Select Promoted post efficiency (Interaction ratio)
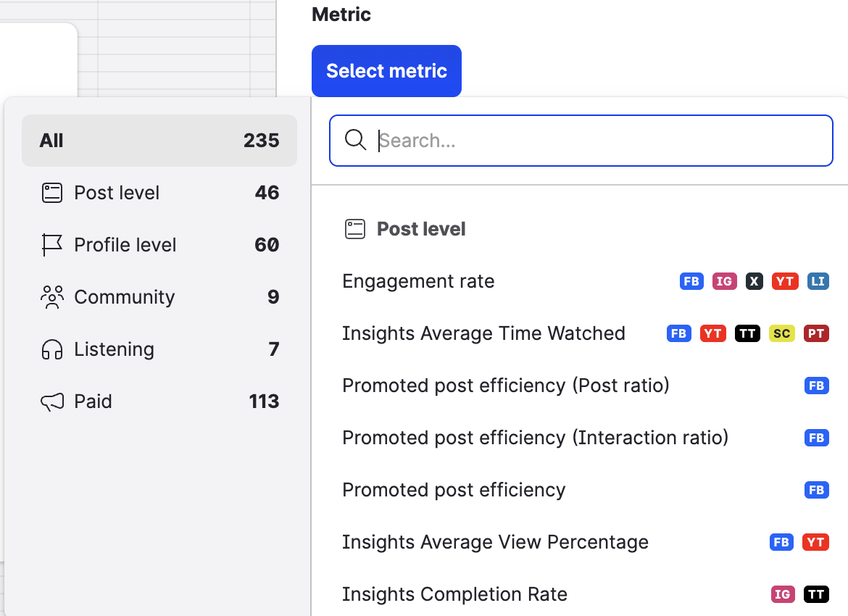Image resolution: width=848 pixels, height=616 pixels. [x=535, y=438]
